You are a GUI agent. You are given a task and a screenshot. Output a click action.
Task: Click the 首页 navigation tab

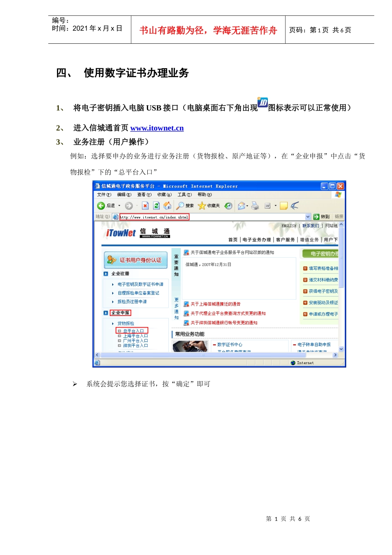233,240
